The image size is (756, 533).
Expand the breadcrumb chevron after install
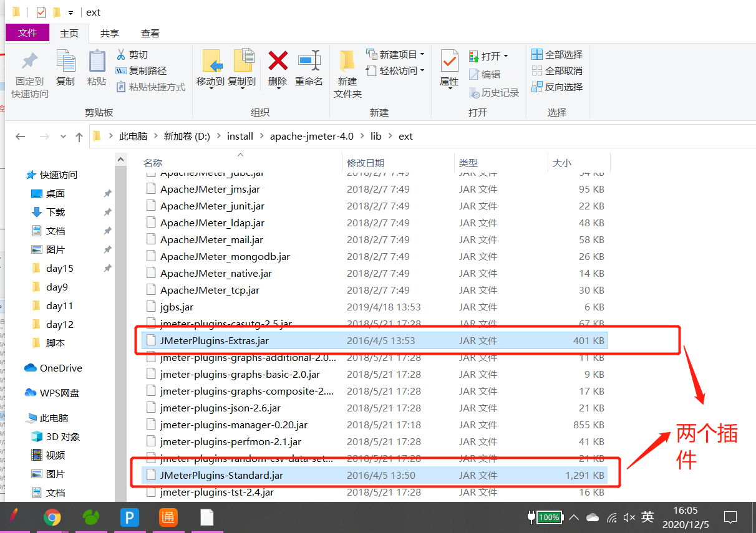point(261,137)
